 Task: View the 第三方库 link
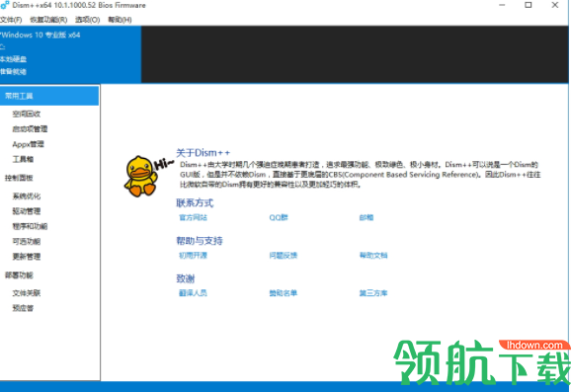point(373,293)
